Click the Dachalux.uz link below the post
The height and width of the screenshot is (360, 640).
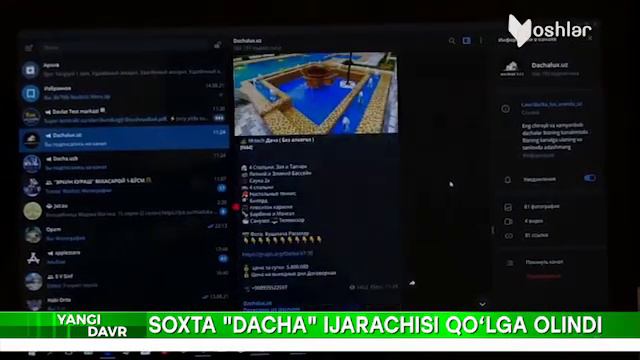258,303
